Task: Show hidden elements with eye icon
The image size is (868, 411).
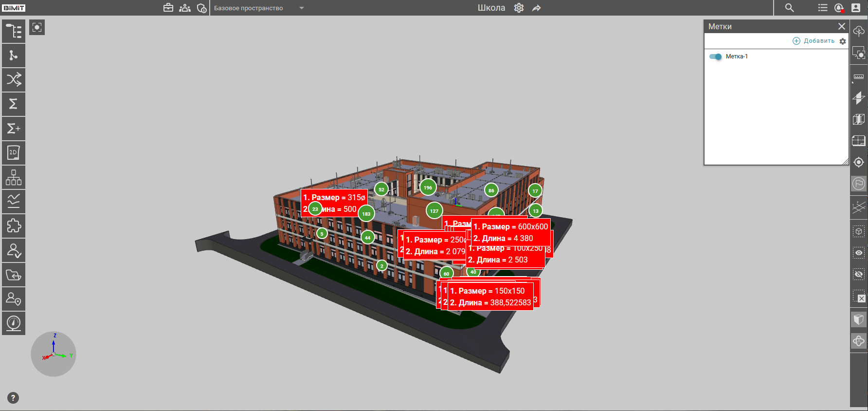Action: click(x=859, y=253)
